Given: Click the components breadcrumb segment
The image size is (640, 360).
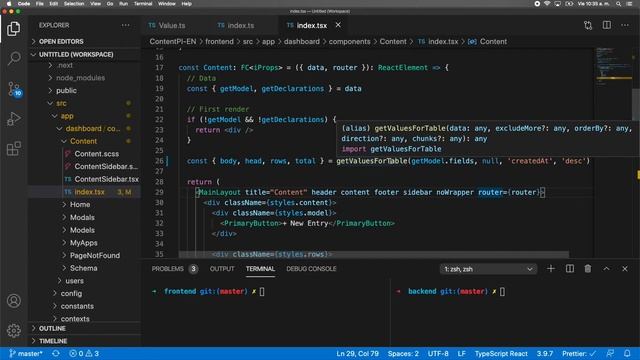Looking at the screenshot, I should (349, 42).
